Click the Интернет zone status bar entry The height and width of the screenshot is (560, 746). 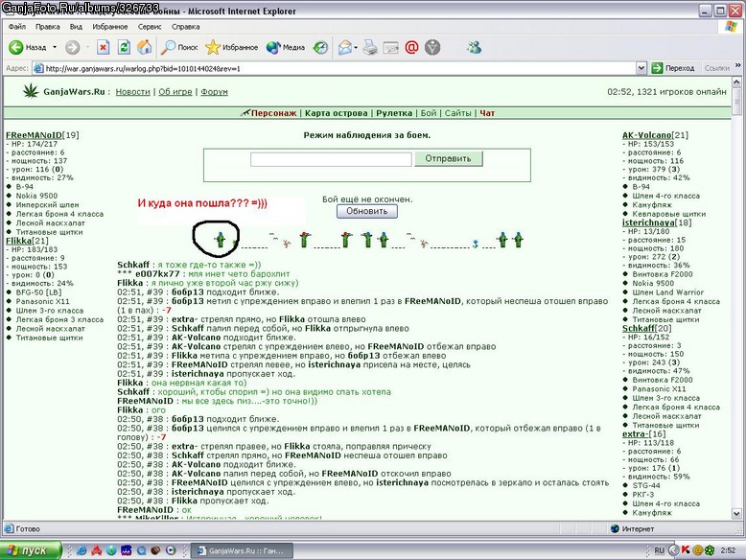tap(633, 528)
